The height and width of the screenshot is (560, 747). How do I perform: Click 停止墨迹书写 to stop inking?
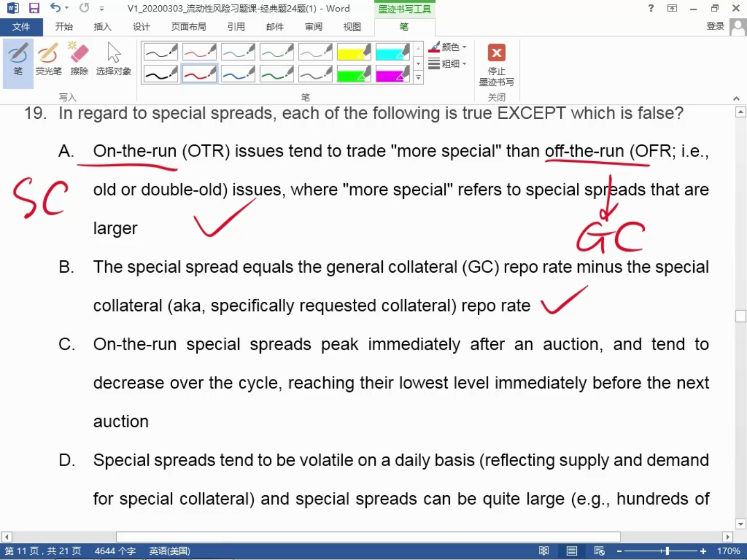[x=496, y=64]
